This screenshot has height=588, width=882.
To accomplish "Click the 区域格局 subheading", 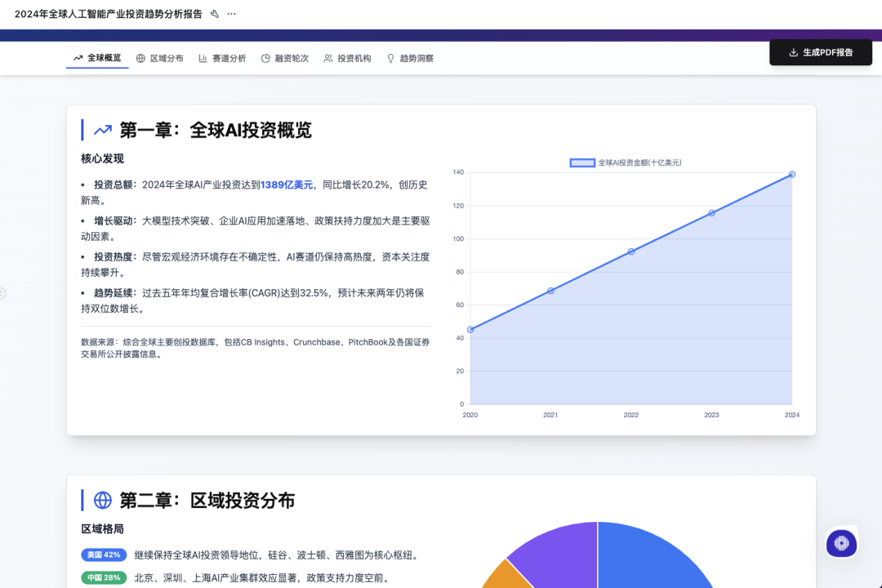I will click(x=102, y=529).
